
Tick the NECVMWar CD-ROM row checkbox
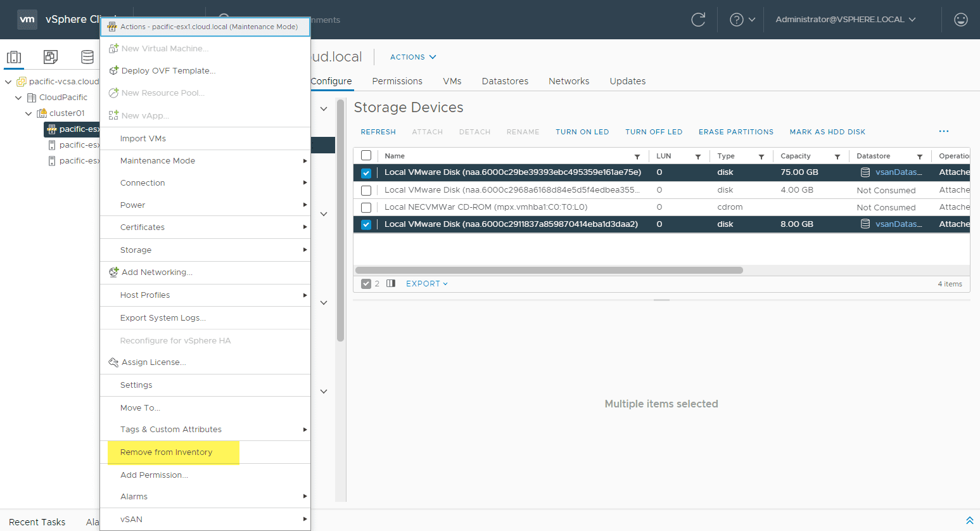[x=366, y=207]
